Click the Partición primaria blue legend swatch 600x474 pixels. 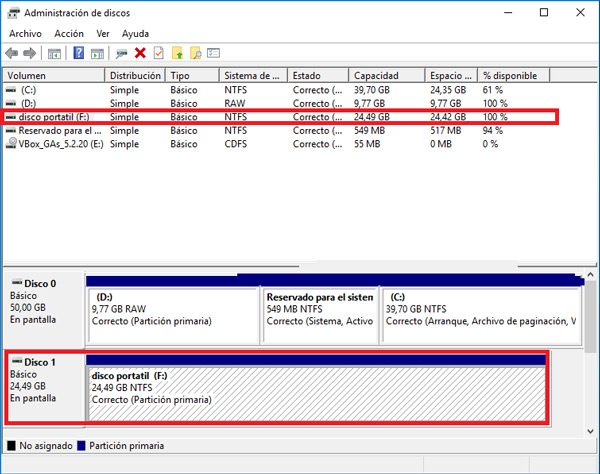tap(81, 446)
